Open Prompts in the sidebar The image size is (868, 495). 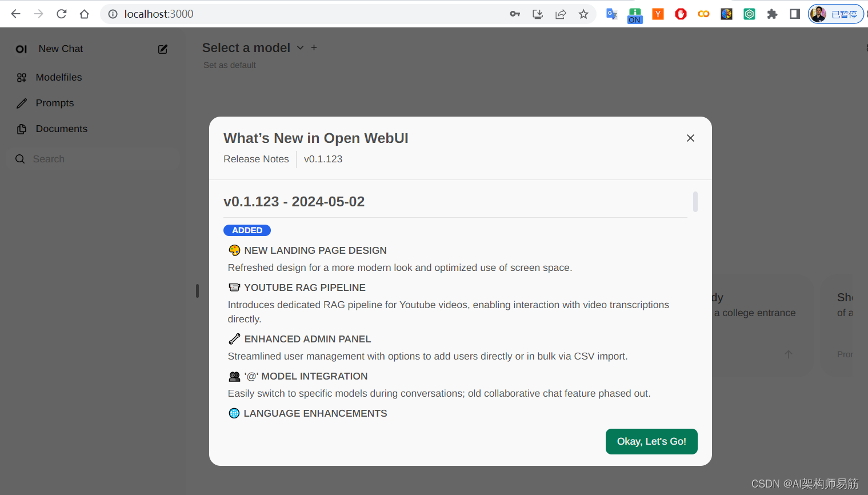[x=55, y=103]
